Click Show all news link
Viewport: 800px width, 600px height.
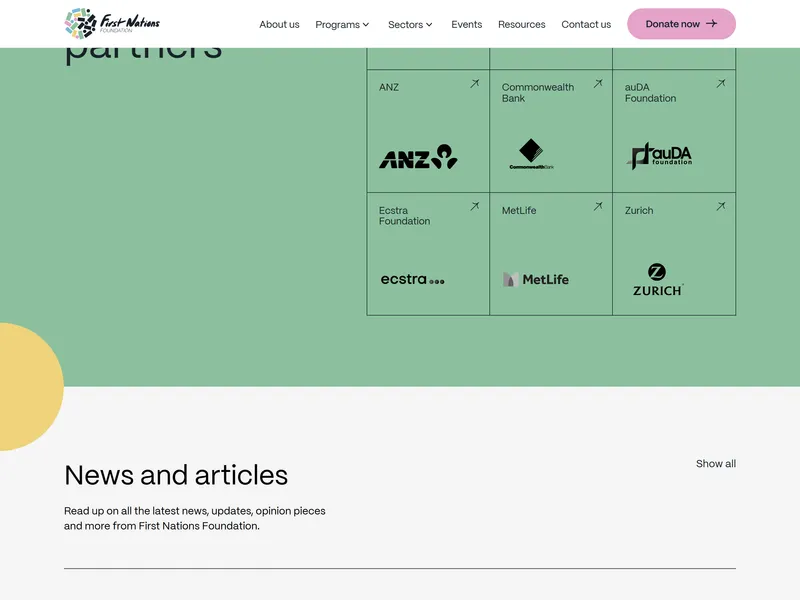[x=716, y=464]
